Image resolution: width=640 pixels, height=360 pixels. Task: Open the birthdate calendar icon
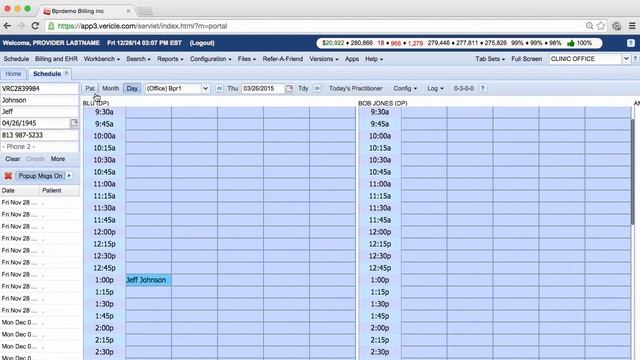(74, 123)
